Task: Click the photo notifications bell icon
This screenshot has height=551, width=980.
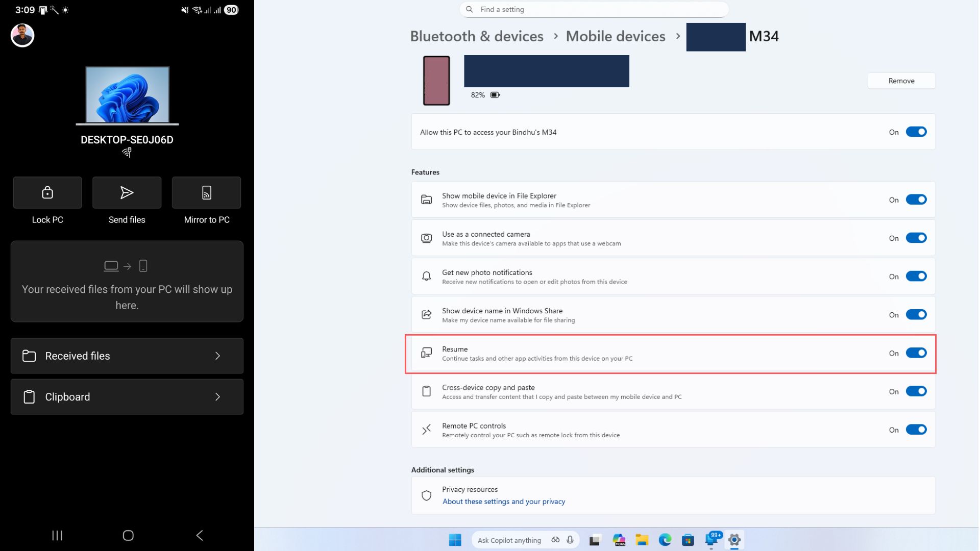Action: tap(427, 276)
